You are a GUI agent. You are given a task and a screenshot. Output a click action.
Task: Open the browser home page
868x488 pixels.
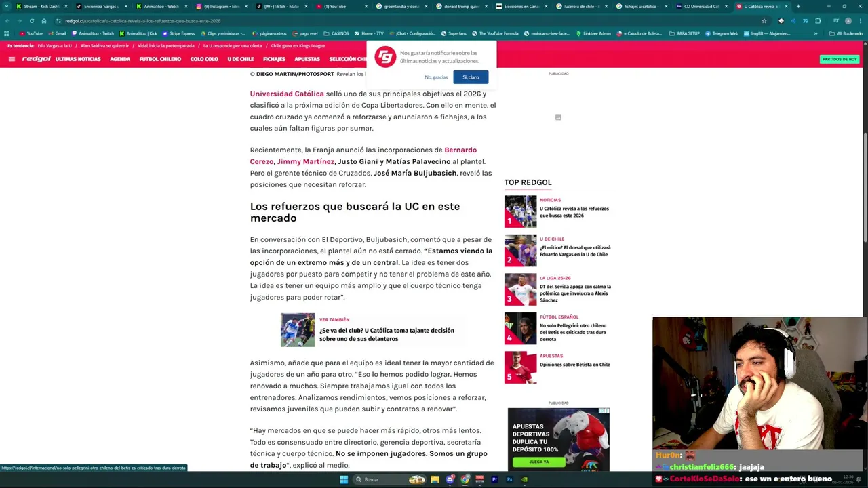tap(44, 21)
